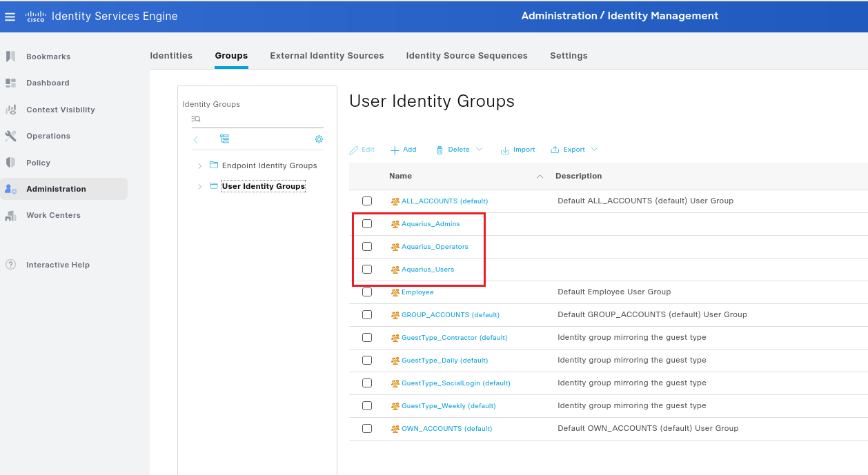
Task: Open the Export dropdown arrow
Action: click(x=594, y=150)
